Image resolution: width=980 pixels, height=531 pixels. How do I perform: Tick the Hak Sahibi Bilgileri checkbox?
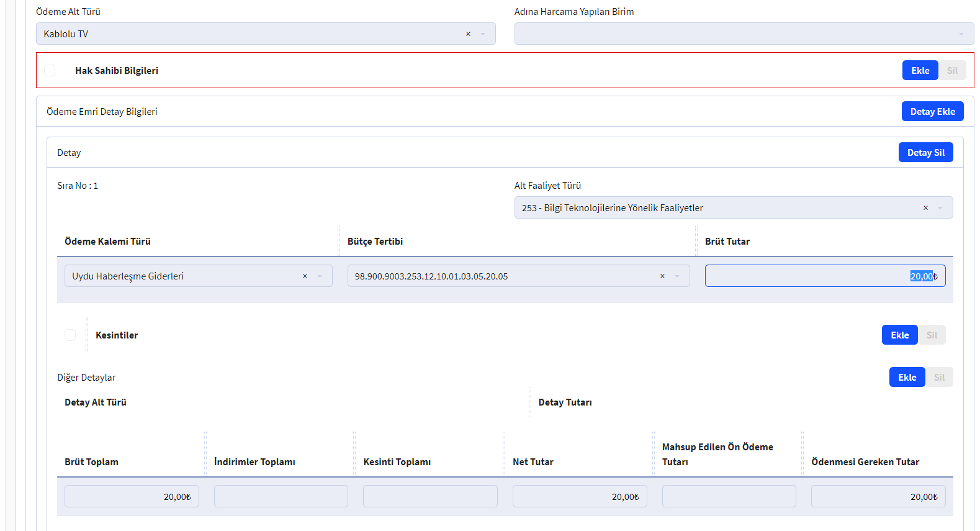[50, 71]
